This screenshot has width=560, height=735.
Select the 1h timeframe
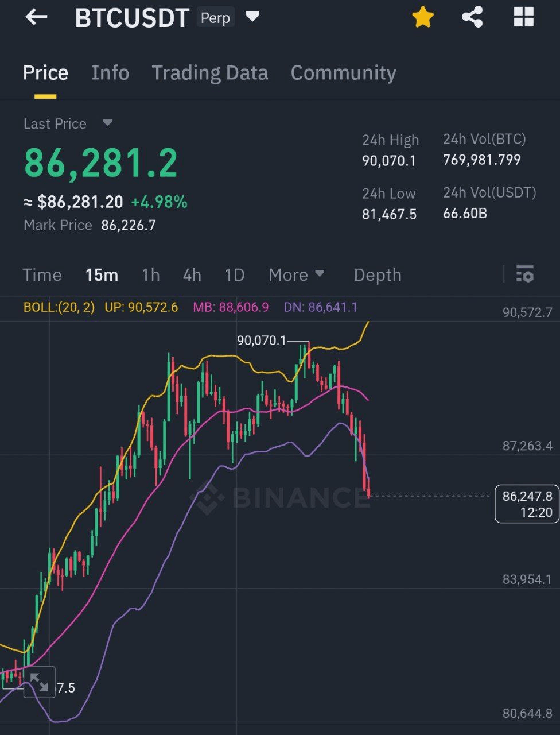(151, 275)
